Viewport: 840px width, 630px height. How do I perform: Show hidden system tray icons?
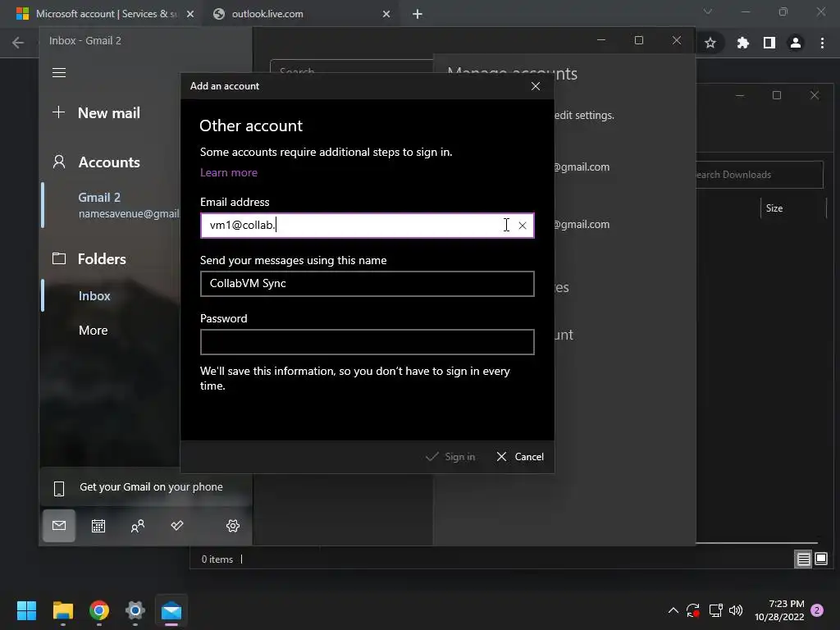tap(673, 610)
